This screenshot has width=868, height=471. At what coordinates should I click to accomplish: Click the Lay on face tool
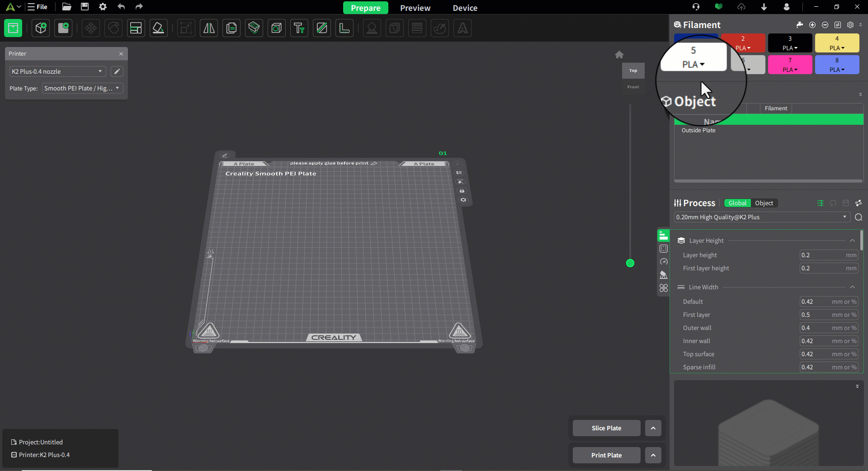(x=158, y=28)
